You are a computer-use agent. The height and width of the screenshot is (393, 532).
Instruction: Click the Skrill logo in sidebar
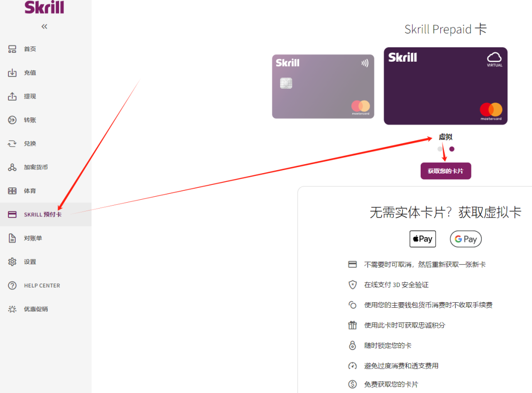[44, 7]
